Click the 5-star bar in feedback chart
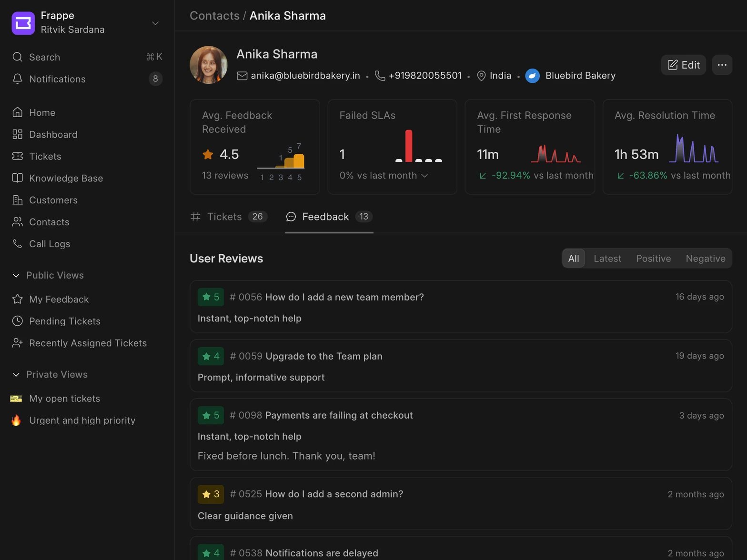 299,160
